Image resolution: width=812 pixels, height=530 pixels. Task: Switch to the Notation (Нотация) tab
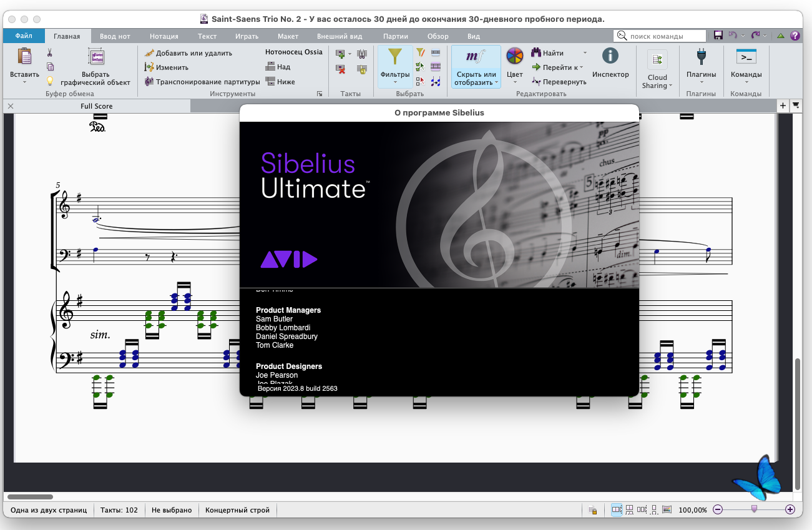click(x=164, y=36)
